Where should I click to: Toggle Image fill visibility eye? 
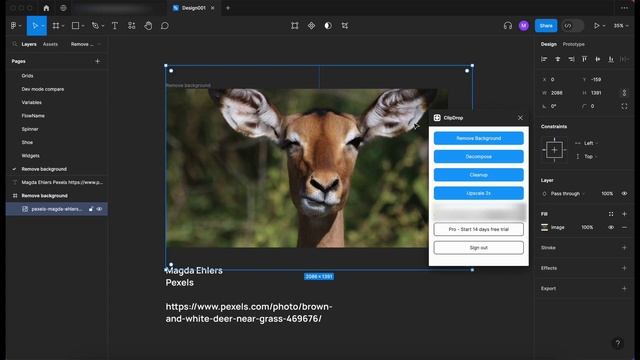611,227
